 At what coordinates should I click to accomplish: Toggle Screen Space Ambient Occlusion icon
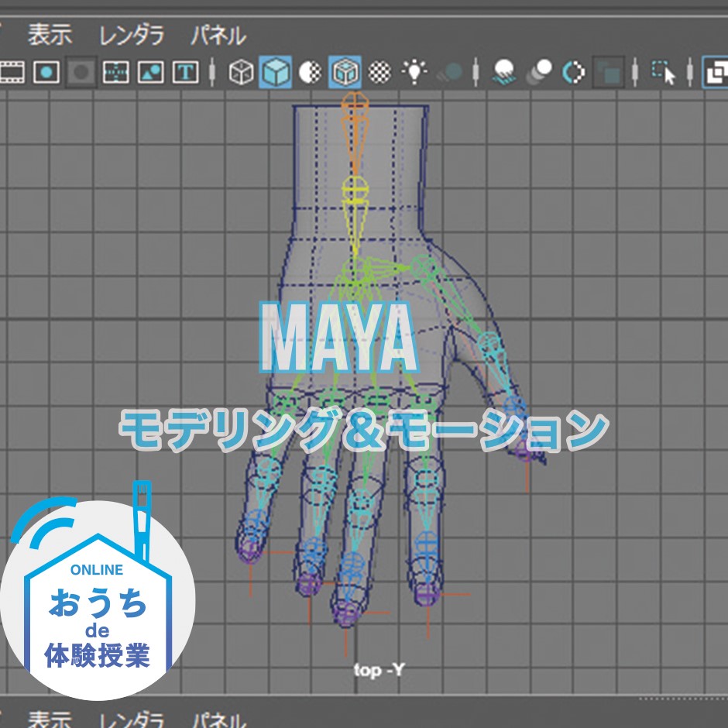(505, 73)
